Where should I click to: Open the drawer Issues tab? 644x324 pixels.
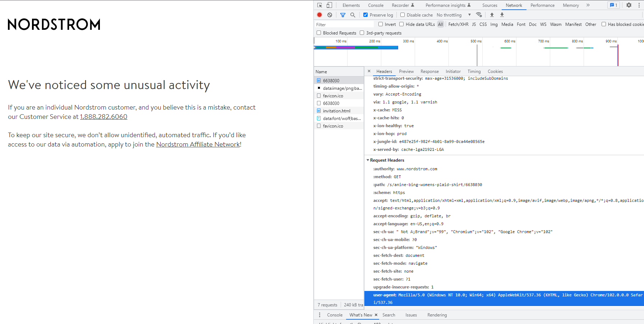pos(411,315)
